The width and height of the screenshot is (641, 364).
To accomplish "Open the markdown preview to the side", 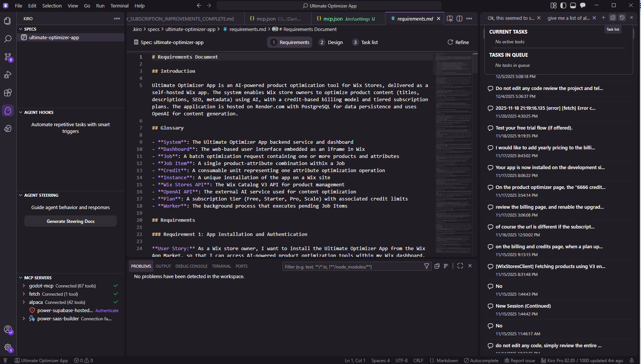I will 450,19.
